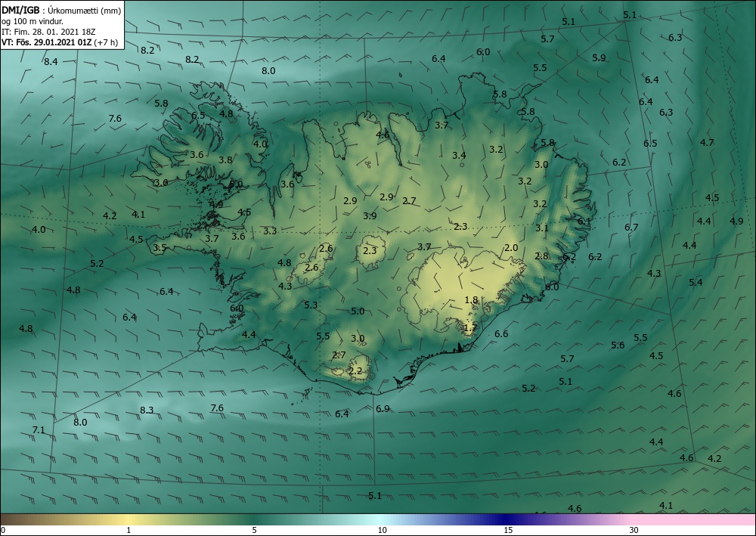Select the 'VT: Fös. 29.01.2021 01Z (+7 h)' line

[59, 42]
